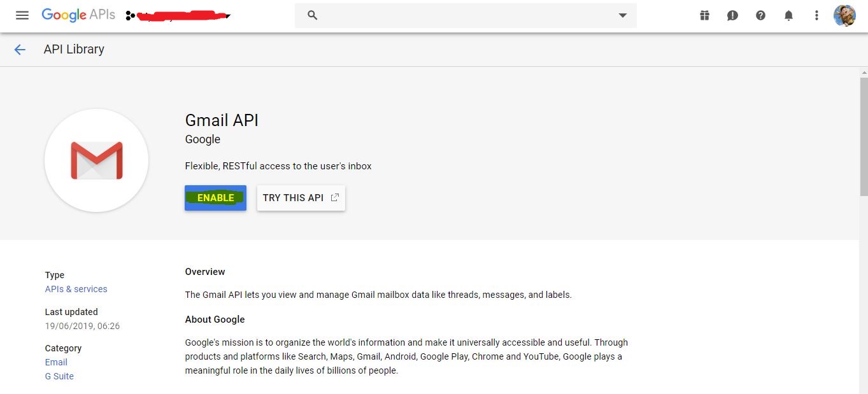Click the Gmail envelope logo
Screen dimensions: 868x394
tap(97, 160)
